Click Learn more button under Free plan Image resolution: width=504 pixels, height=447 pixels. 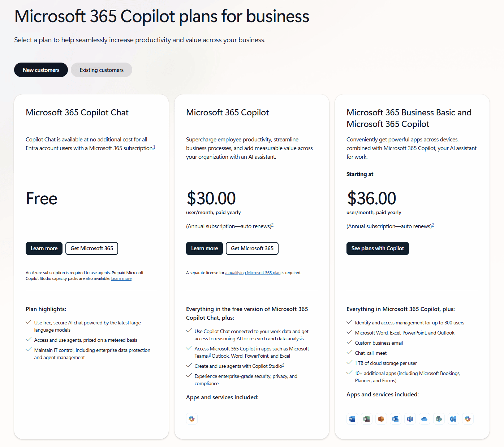(44, 248)
